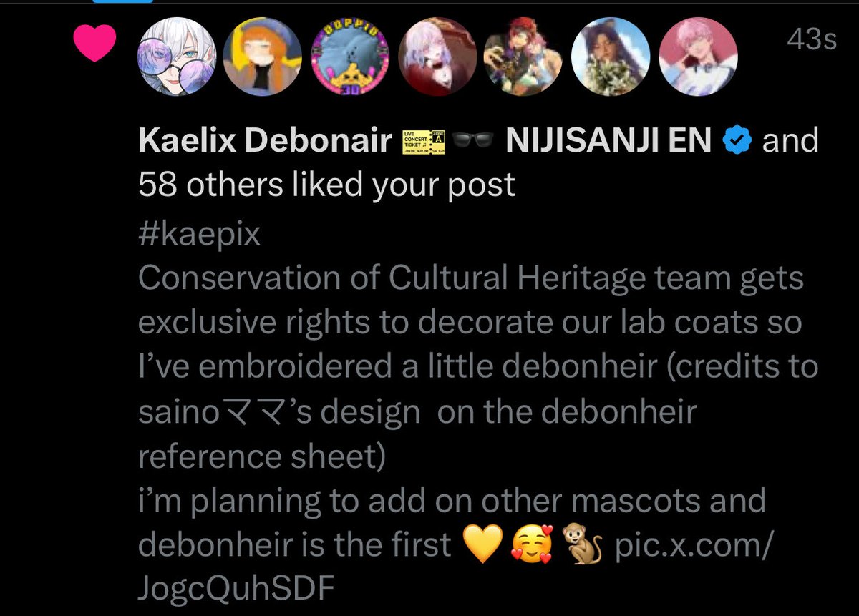Screen dimensions: 859x616
Task: Open the white-haired avatar with round glasses
Action: (176, 57)
